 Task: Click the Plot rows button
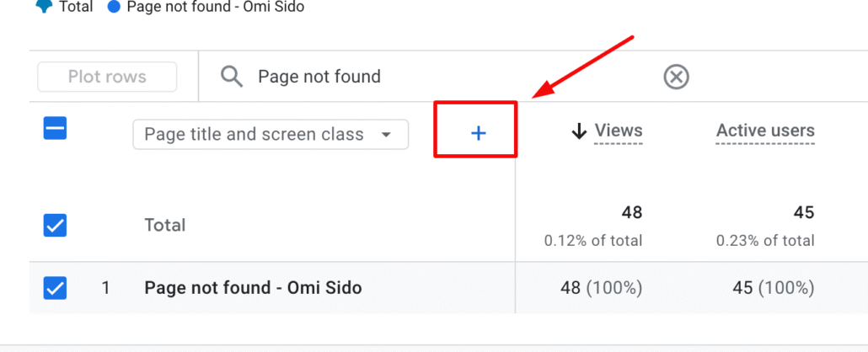(x=107, y=77)
